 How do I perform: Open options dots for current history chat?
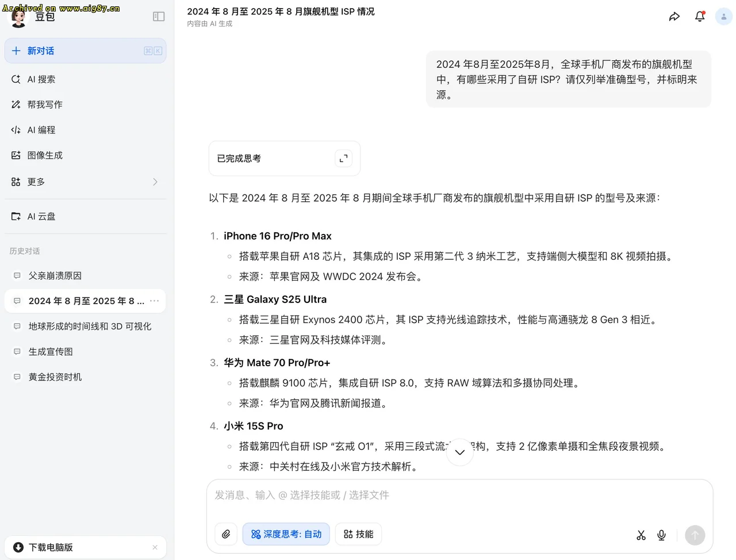[x=154, y=301]
